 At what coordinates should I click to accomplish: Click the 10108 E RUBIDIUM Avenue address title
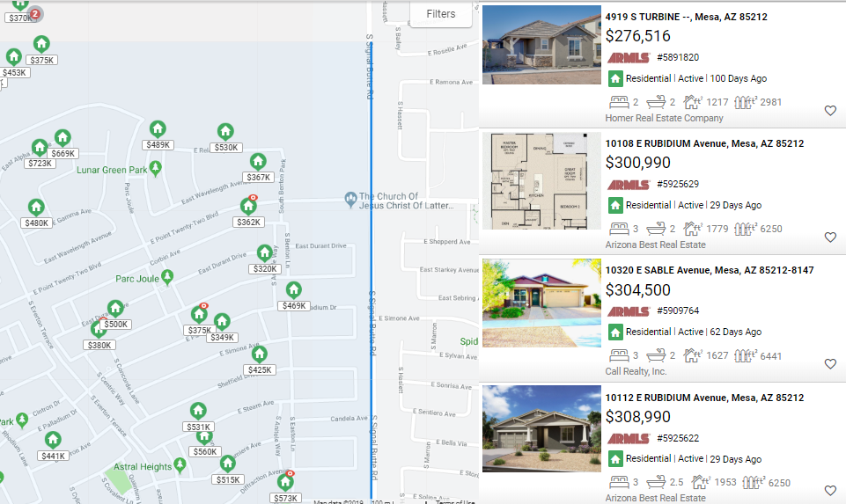704,143
